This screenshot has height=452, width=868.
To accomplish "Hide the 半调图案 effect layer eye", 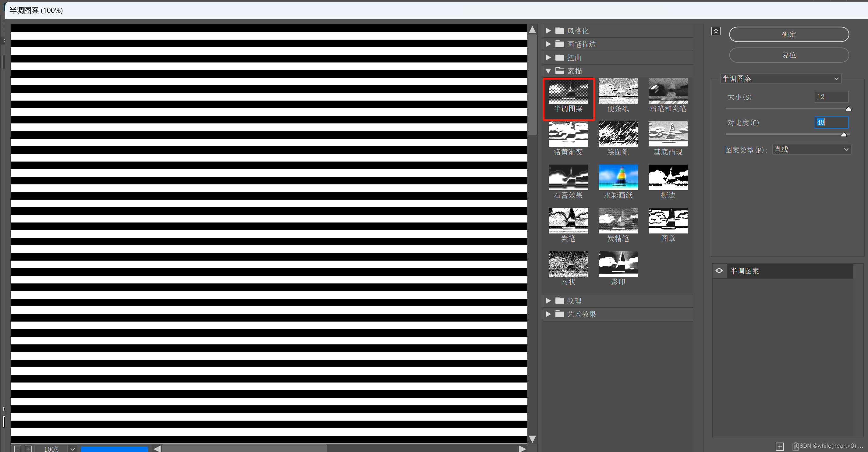I will (719, 271).
